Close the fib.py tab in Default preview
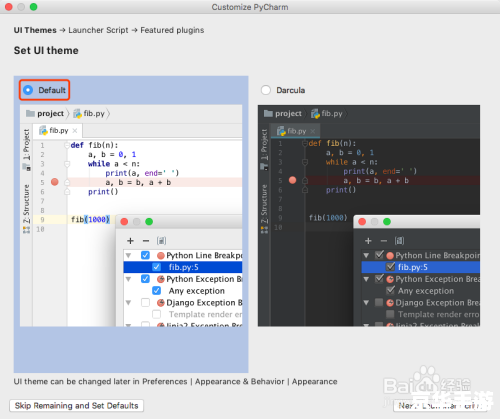This screenshot has height=419, width=500. coord(75,131)
